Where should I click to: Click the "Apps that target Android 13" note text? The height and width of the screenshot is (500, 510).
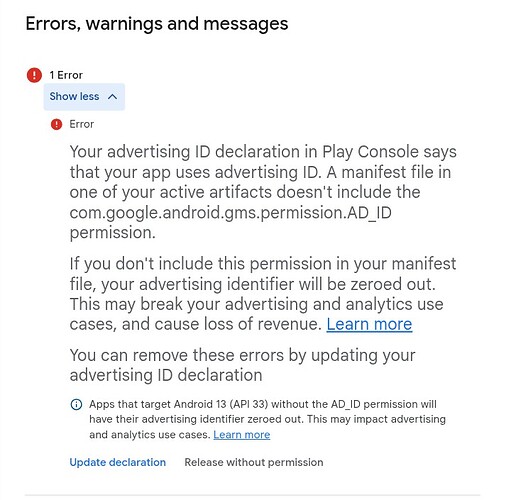click(x=267, y=419)
